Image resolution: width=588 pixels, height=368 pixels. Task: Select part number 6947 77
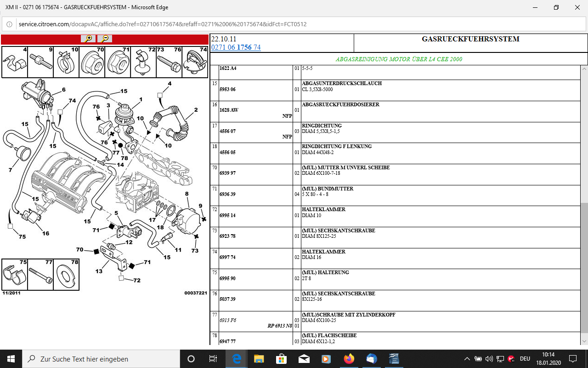click(x=227, y=341)
